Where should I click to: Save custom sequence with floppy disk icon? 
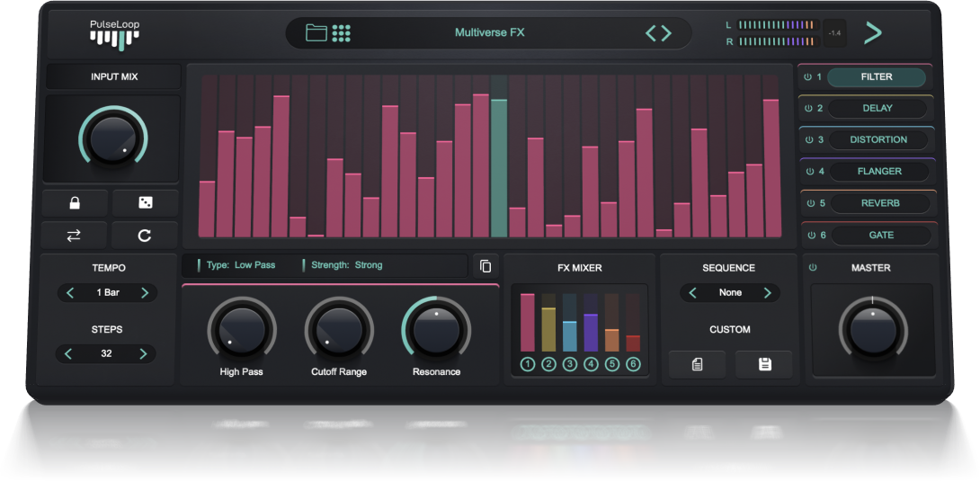[764, 364]
